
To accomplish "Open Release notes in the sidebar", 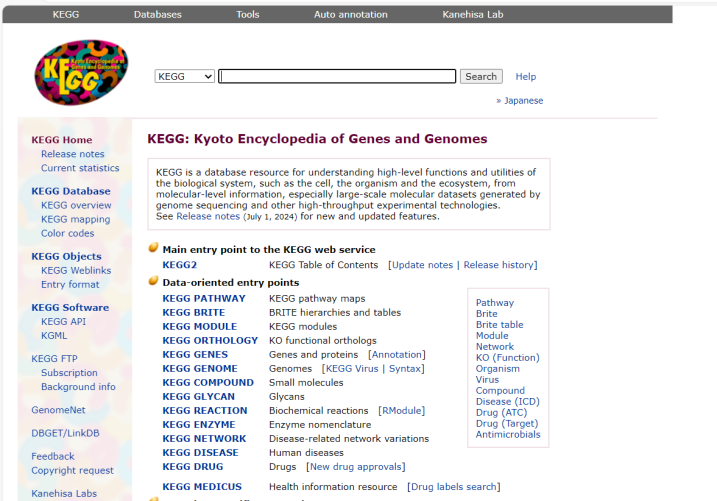I will click(73, 154).
